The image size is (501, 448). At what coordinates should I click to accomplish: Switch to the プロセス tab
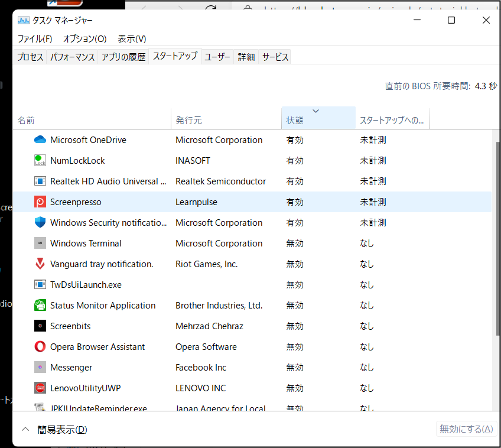tap(30, 57)
